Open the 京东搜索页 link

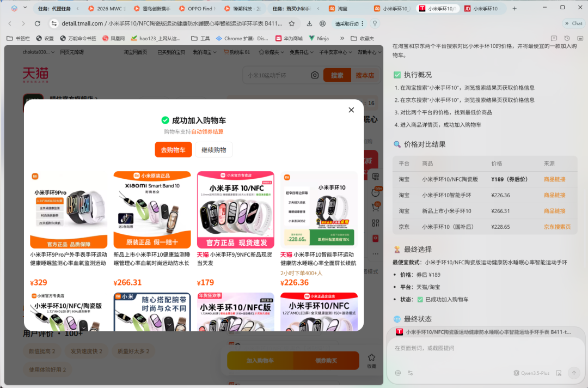558,227
